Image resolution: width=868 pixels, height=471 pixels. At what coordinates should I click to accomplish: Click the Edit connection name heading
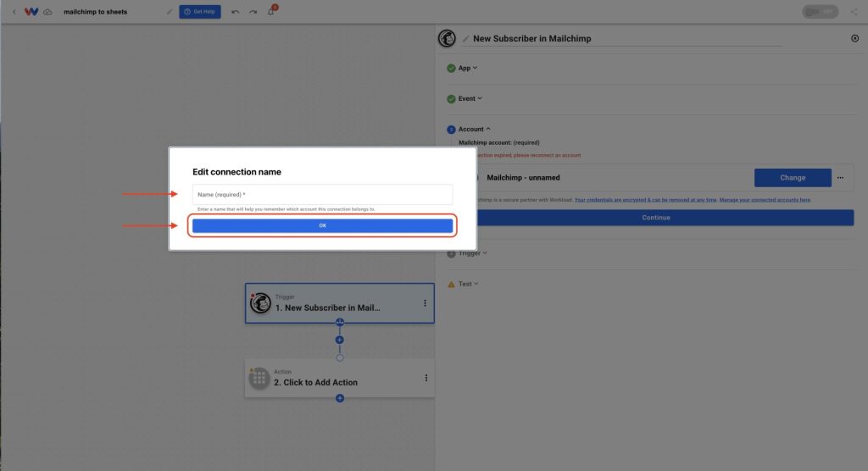[236, 172]
